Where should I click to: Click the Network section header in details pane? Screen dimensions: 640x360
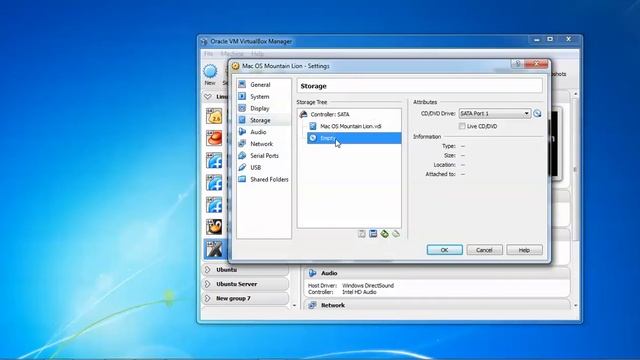coord(333,305)
